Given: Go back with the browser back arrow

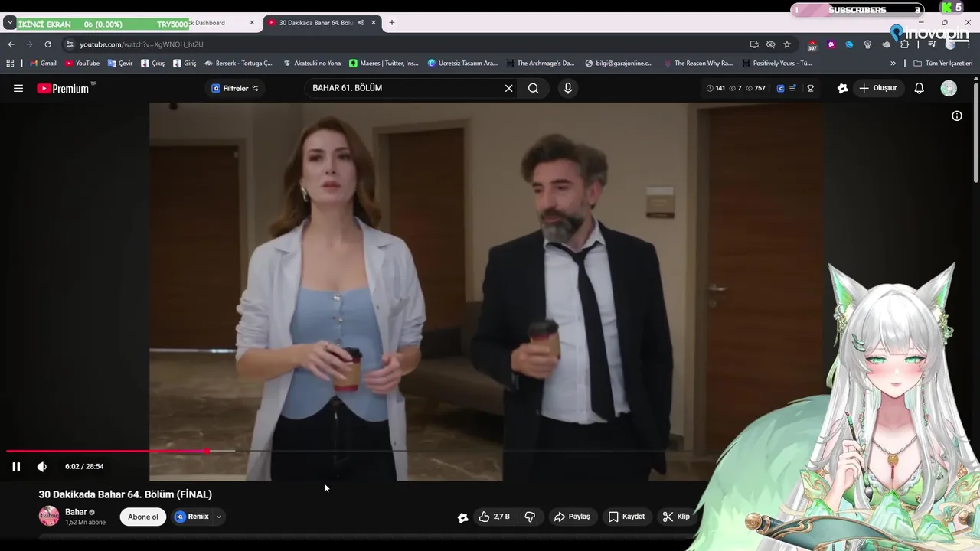Looking at the screenshot, I should 11,44.
